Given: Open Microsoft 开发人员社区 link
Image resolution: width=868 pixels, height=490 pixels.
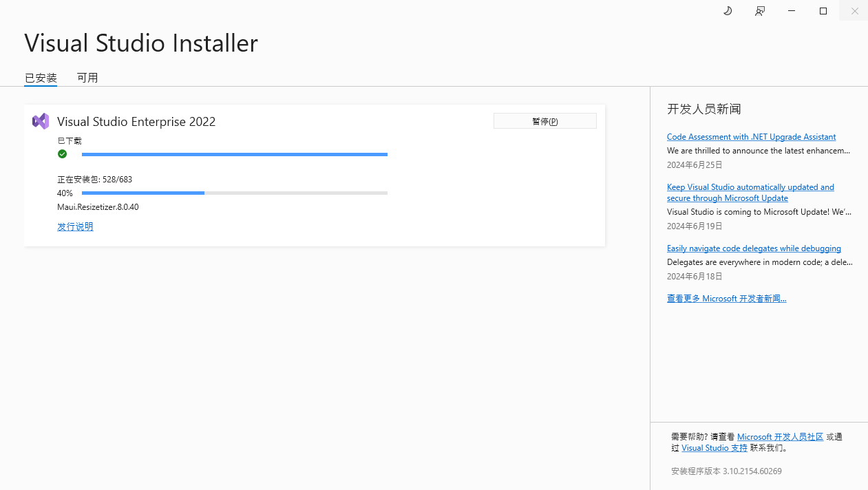Looking at the screenshot, I should tap(780, 436).
